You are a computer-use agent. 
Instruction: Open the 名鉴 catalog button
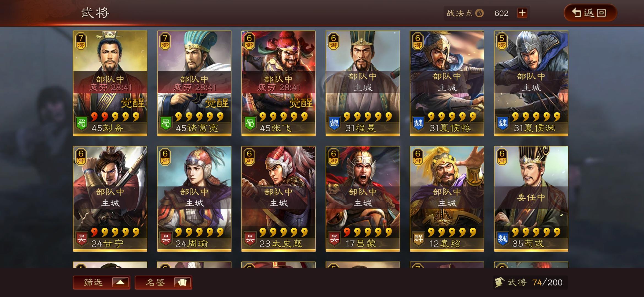pos(163,282)
